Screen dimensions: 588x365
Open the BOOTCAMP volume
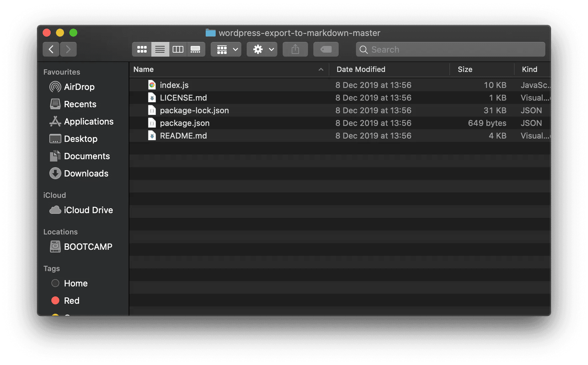[88, 247]
